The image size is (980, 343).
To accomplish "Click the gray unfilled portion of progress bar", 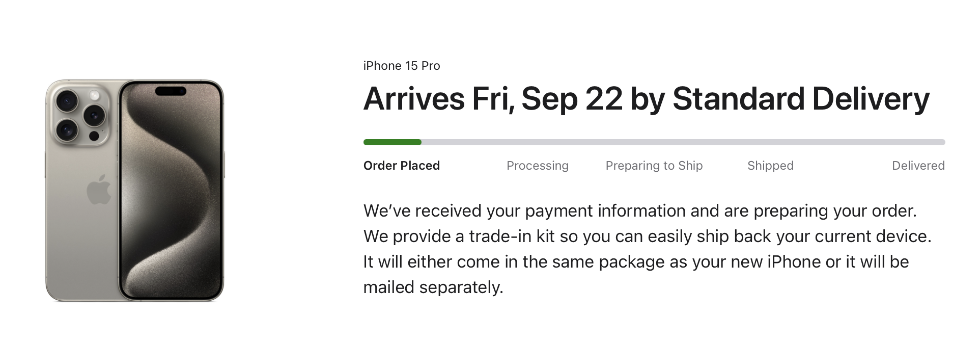I will click(x=683, y=142).
